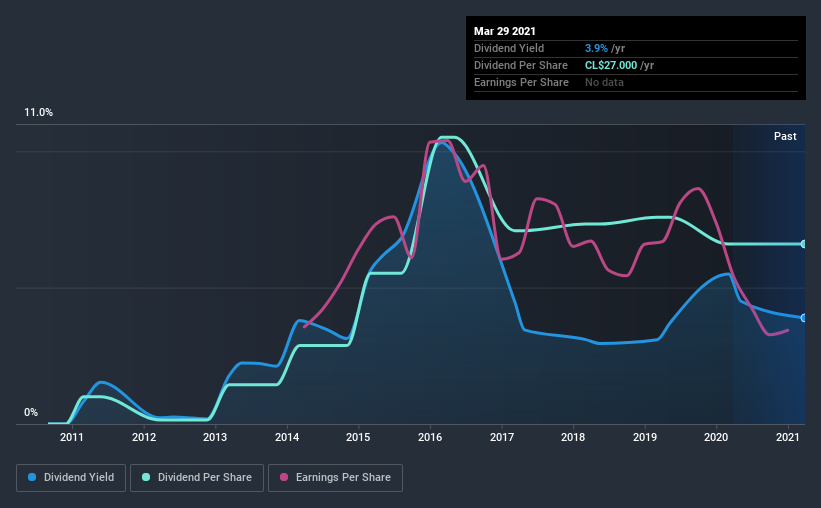The width and height of the screenshot is (821, 508).
Task: Select the Dividend Yield endpoint marker
Action: pyautogui.click(x=803, y=318)
